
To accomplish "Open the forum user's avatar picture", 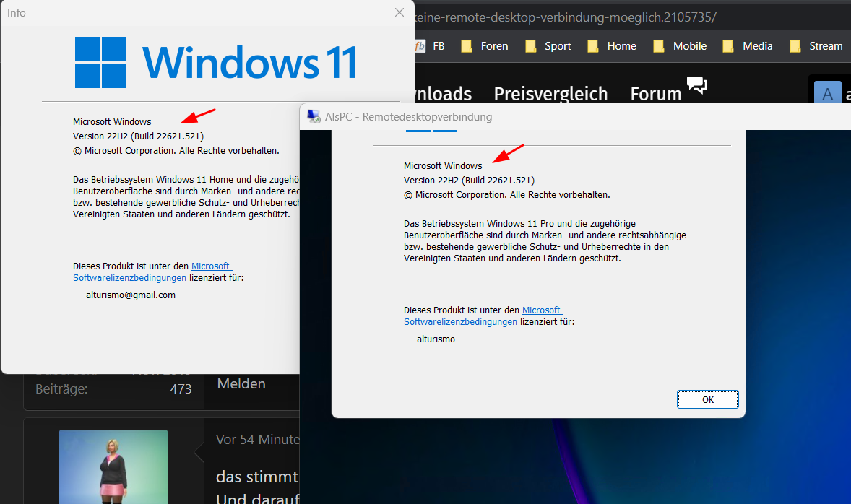I will [113, 466].
